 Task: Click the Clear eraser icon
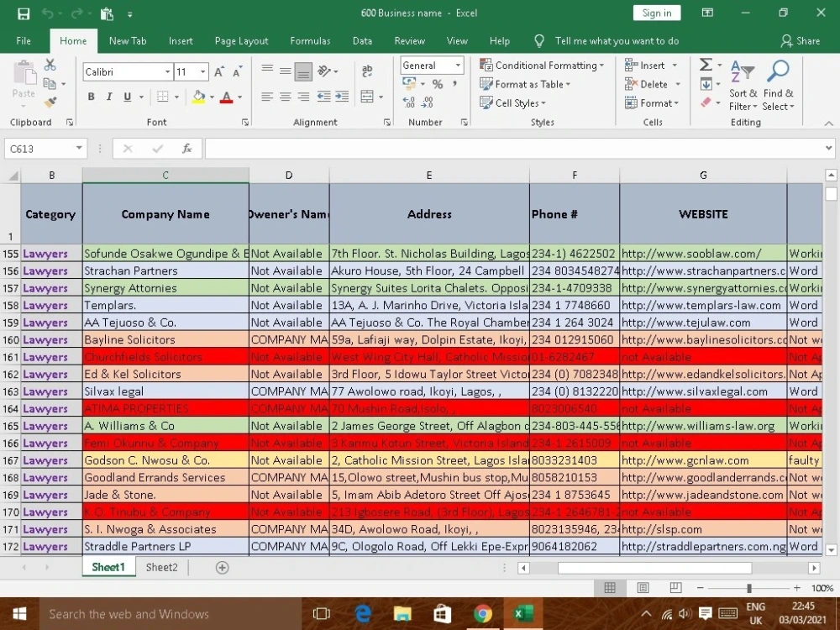click(706, 102)
